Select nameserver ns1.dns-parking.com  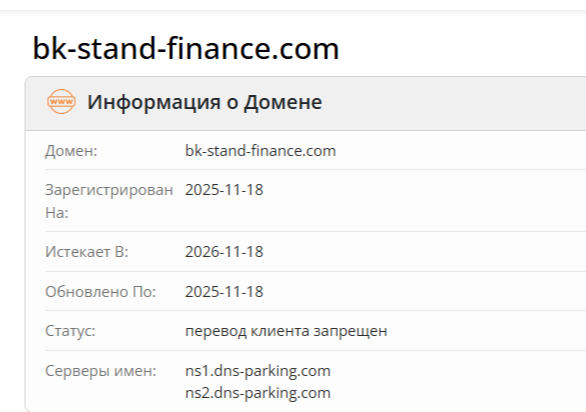(258, 371)
